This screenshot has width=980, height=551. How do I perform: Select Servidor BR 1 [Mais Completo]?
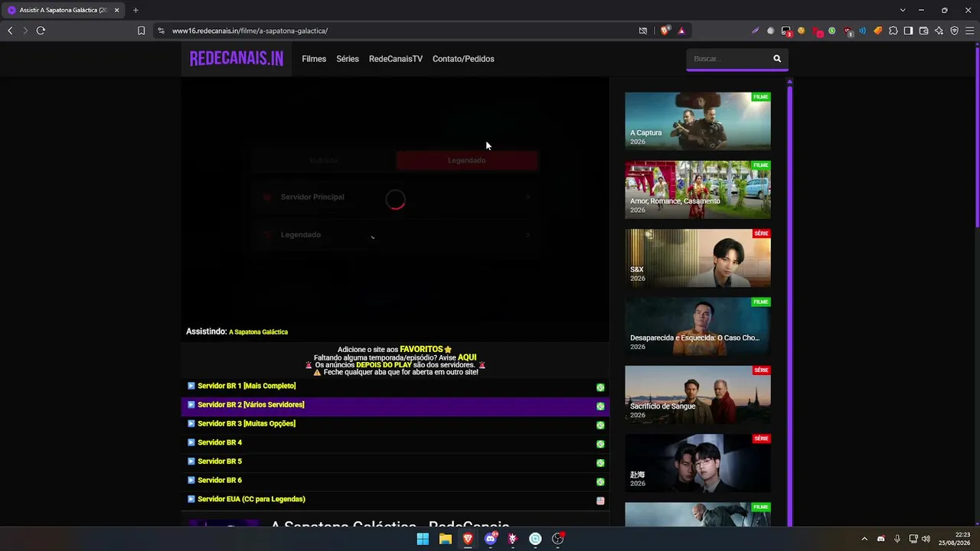pyautogui.click(x=247, y=386)
